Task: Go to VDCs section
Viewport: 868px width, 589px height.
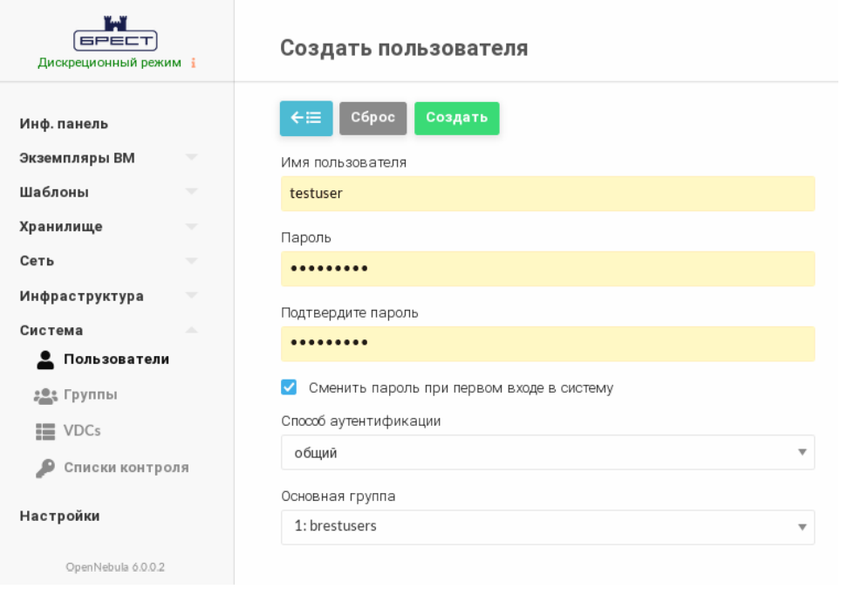Action: coord(82,431)
